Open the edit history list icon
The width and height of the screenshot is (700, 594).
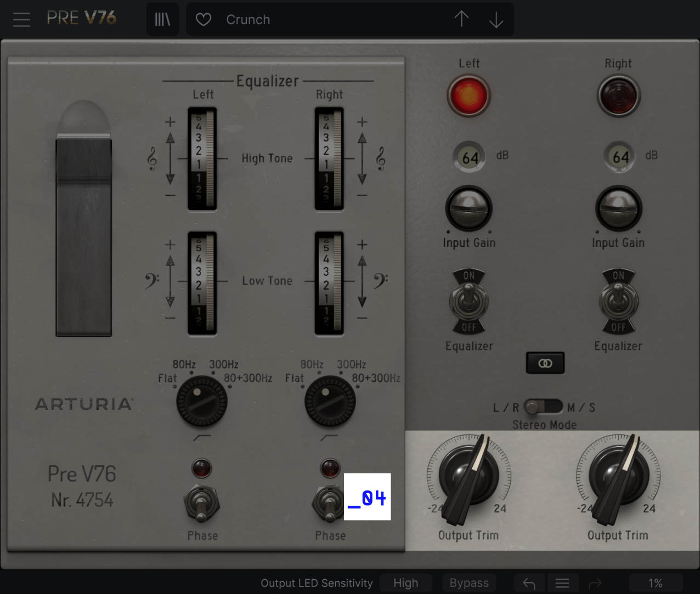tap(562, 583)
